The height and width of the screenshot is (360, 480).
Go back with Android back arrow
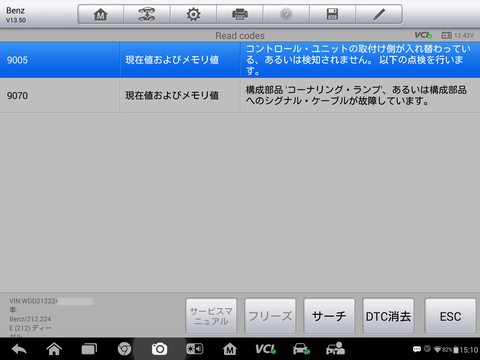pos(19,349)
